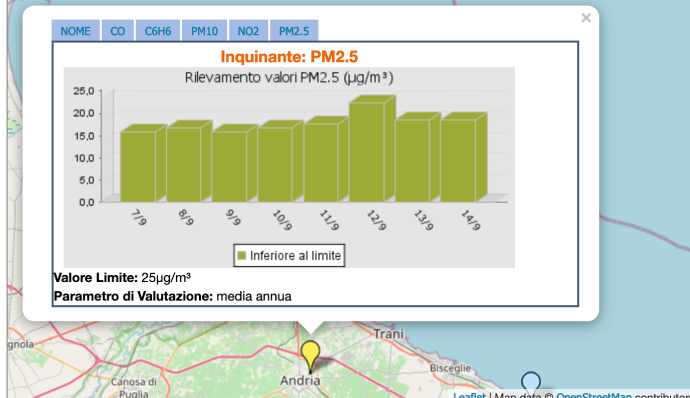Switch to the NOME tab

[x=75, y=31]
